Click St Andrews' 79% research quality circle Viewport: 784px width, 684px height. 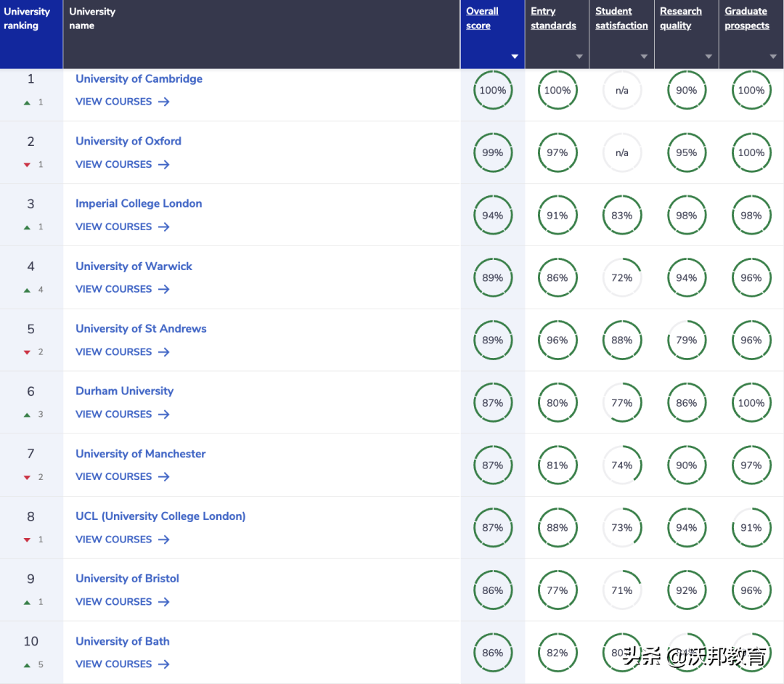point(686,340)
